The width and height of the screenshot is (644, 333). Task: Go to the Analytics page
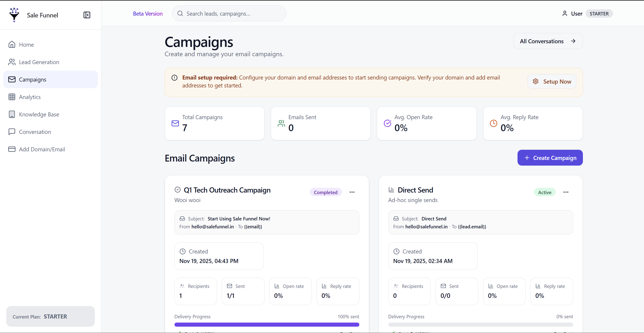tap(30, 97)
